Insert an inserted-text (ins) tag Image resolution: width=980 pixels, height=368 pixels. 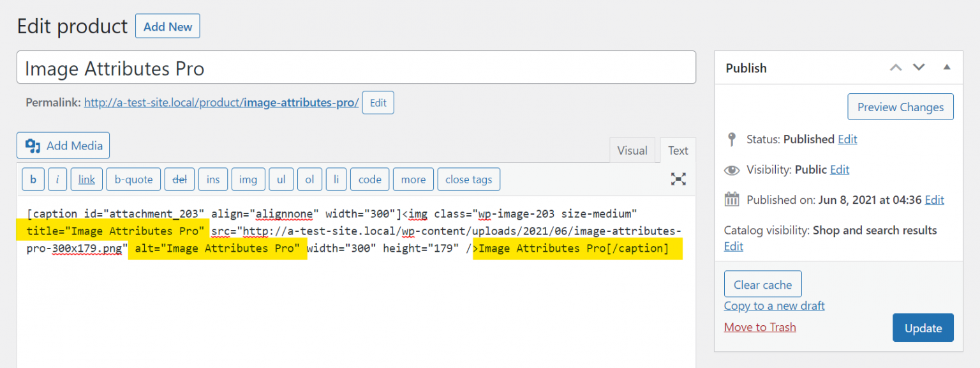click(212, 179)
